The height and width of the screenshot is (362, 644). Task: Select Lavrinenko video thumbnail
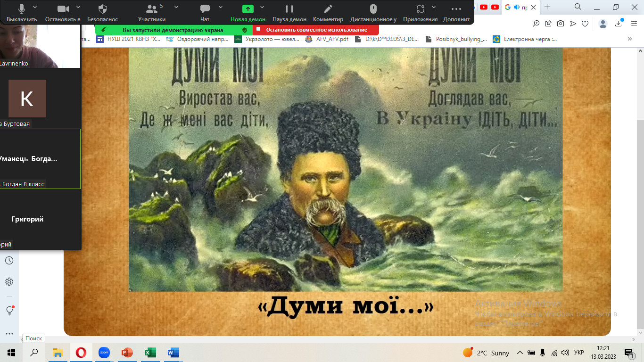40,46
